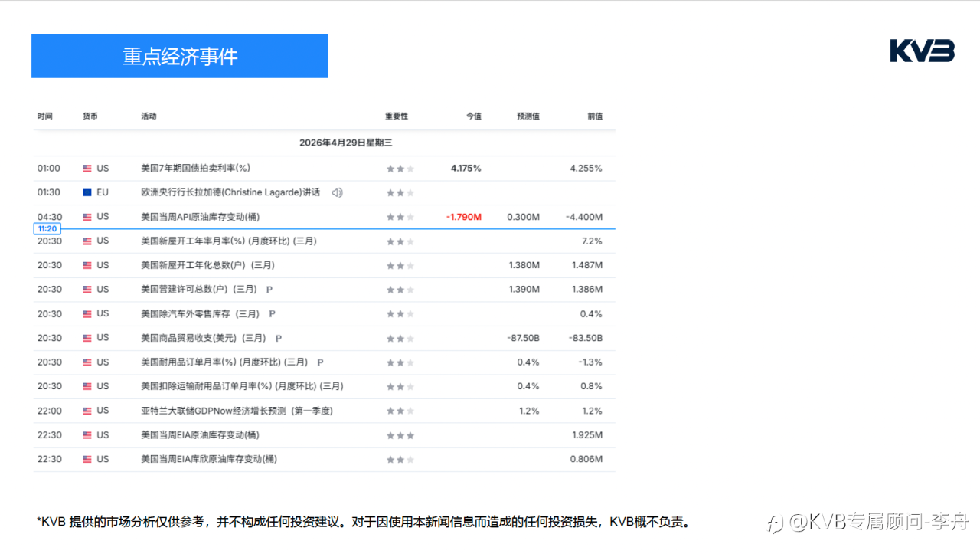This screenshot has width=980, height=554.
Task: Click the 预测值 column header
Action: tap(528, 116)
